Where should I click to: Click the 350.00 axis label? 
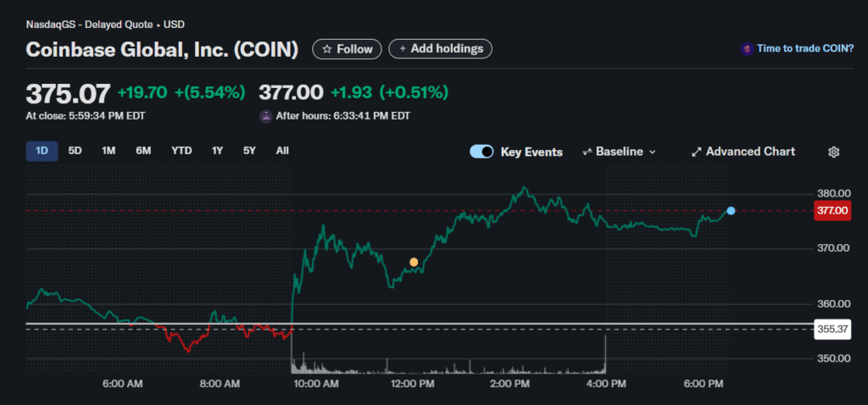(834, 358)
